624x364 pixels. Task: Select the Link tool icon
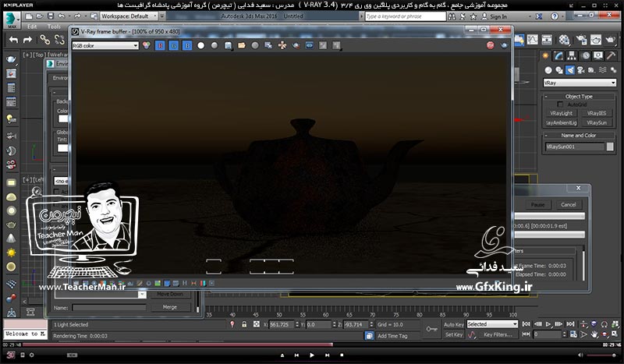[44, 40]
